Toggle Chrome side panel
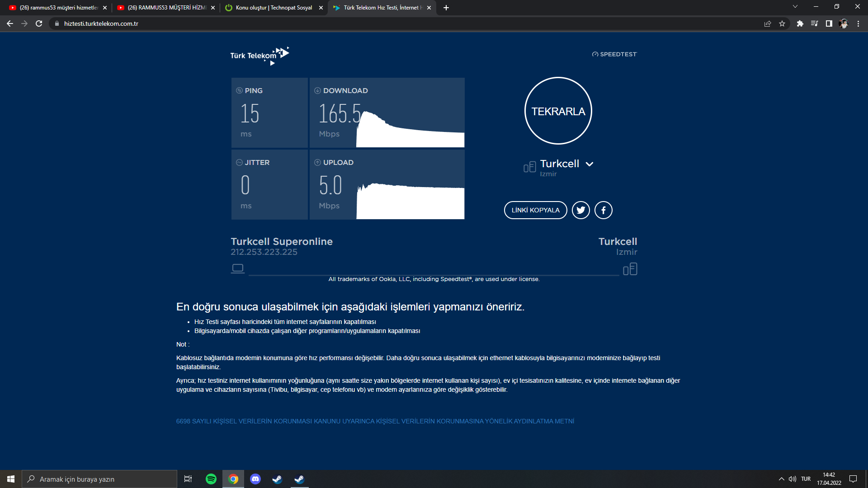This screenshot has height=488, width=868. tap(829, 23)
